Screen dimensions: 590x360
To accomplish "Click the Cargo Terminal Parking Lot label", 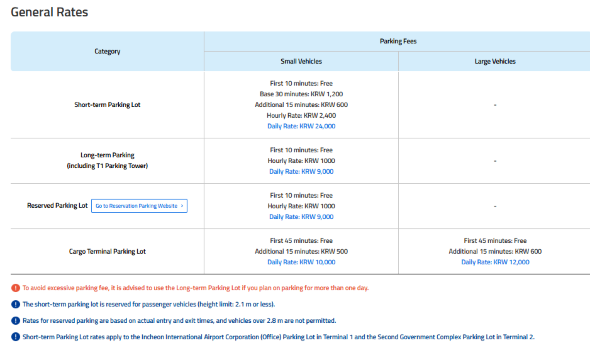I will tap(107, 251).
